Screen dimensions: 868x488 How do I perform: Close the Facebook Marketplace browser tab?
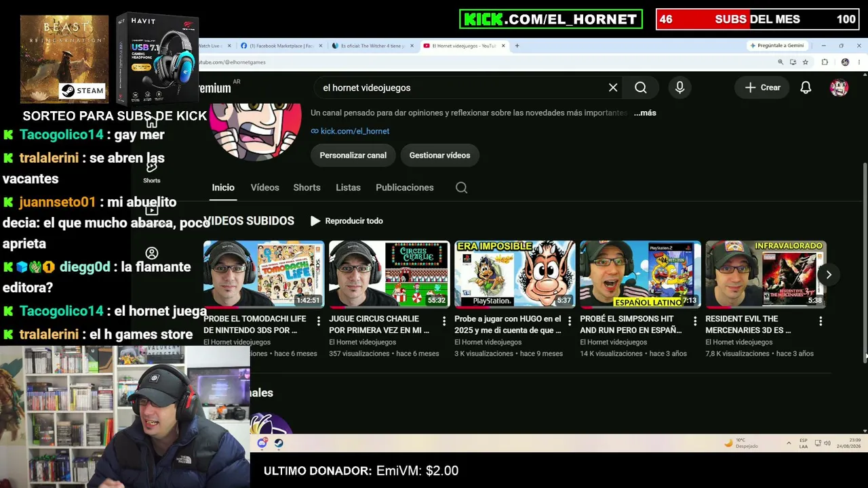pyautogui.click(x=321, y=46)
